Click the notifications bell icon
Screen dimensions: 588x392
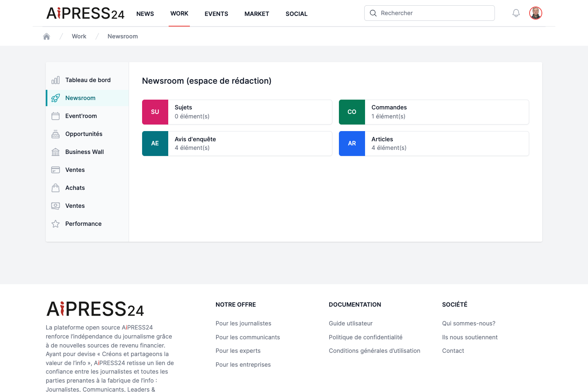[x=516, y=13]
